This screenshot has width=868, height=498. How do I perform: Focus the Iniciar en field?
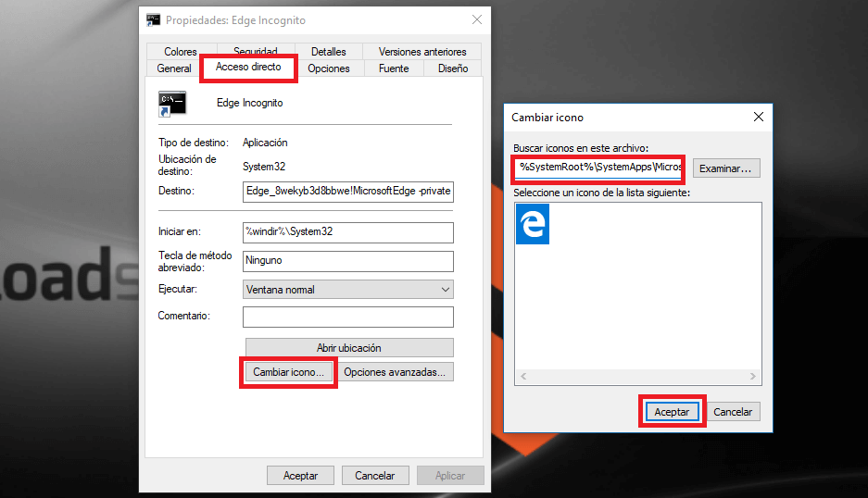point(348,232)
